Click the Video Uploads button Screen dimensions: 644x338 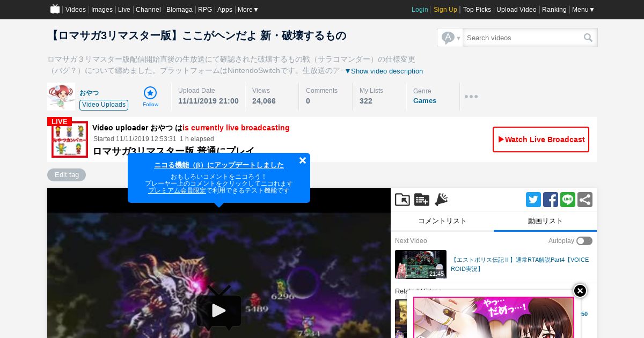point(104,105)
